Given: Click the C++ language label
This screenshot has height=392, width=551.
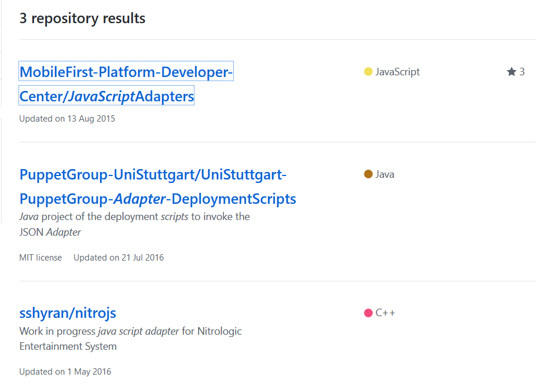Looking at the screenshot, I should click(385, 313).
